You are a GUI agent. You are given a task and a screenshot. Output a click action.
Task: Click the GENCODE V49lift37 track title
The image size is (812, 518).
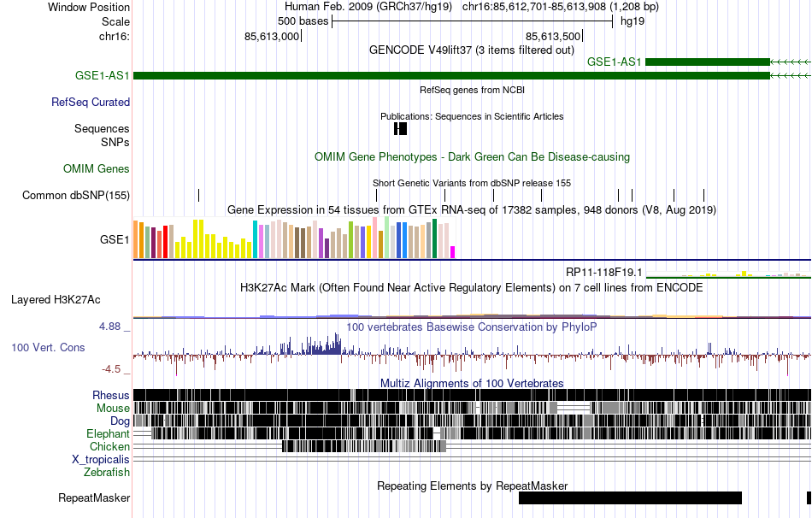coord(472,50)
